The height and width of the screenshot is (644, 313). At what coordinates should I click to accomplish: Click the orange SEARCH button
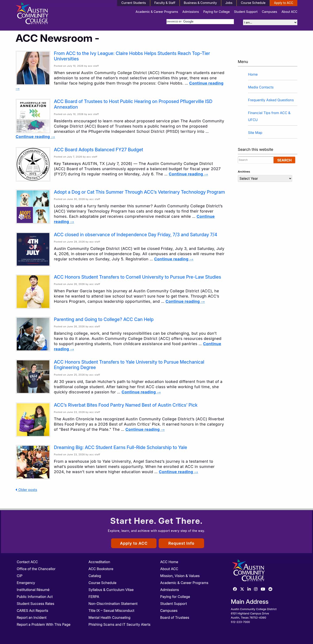284,160
